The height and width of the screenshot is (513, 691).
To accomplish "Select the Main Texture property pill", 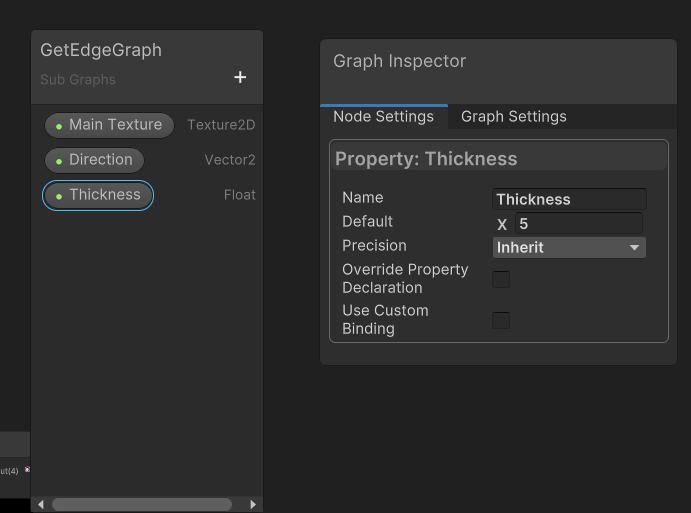I will (109, 125).
